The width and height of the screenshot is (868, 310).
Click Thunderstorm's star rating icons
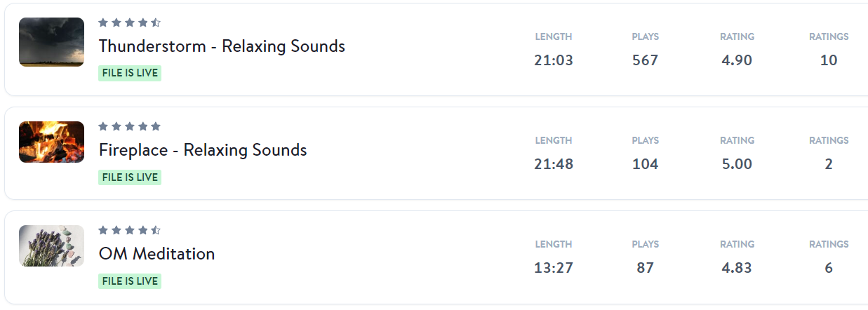point(129,22)
